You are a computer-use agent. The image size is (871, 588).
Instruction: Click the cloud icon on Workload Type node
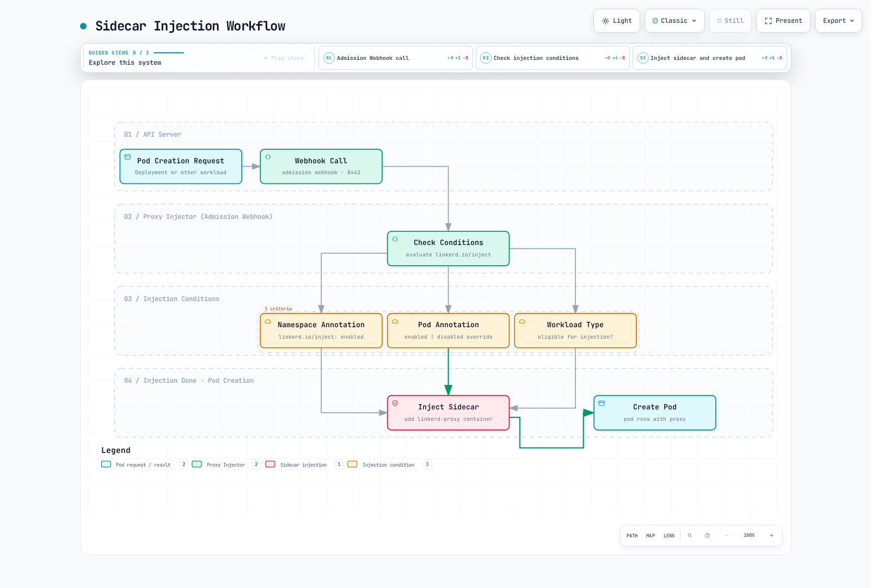coord(522,321)
